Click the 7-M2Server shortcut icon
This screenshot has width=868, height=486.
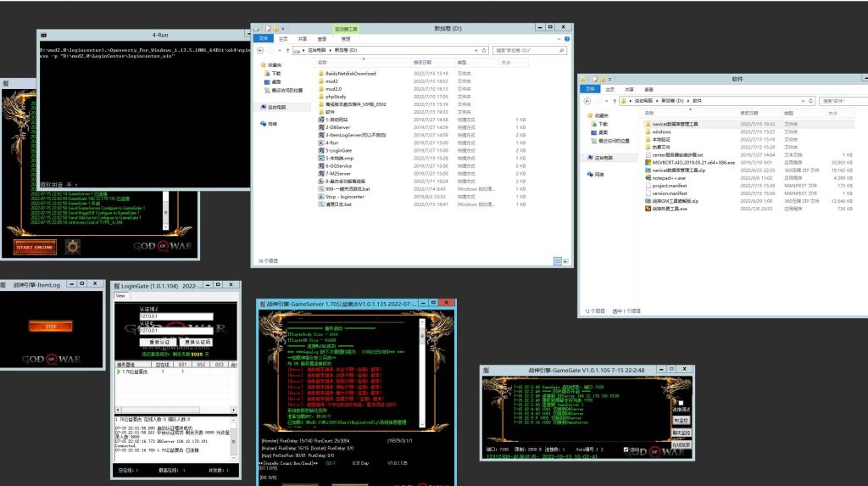[320, 173]
